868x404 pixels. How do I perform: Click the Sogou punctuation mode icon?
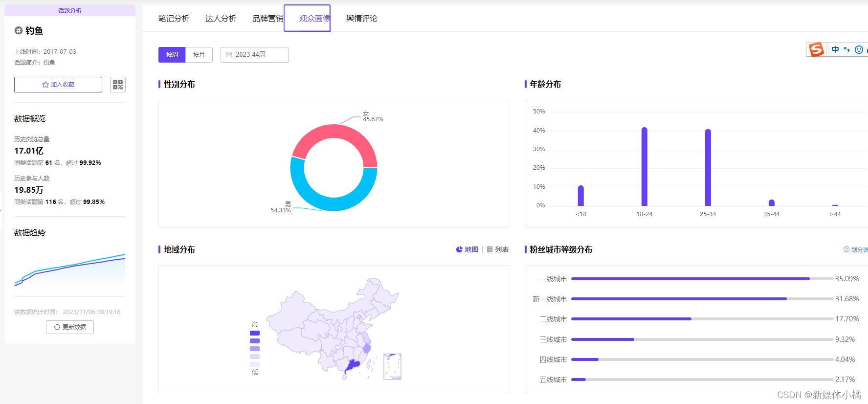[847, 49]
